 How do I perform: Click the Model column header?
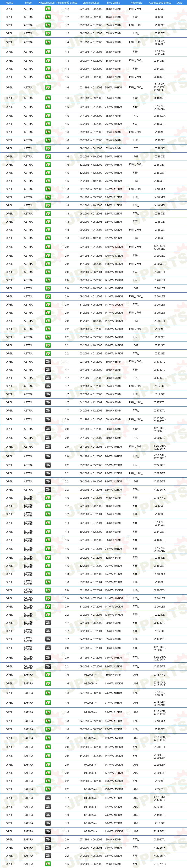coord(29,2)
